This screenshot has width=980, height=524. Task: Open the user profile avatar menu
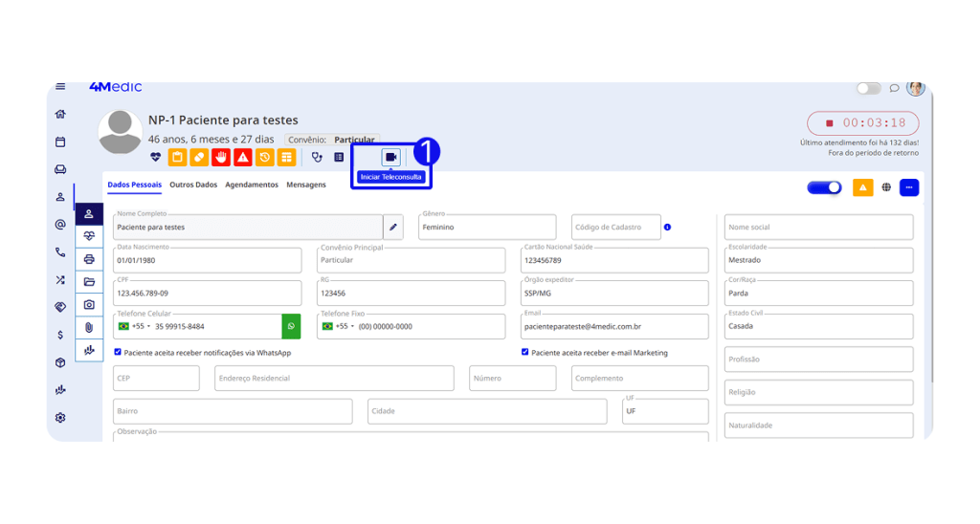pos(916,88)
